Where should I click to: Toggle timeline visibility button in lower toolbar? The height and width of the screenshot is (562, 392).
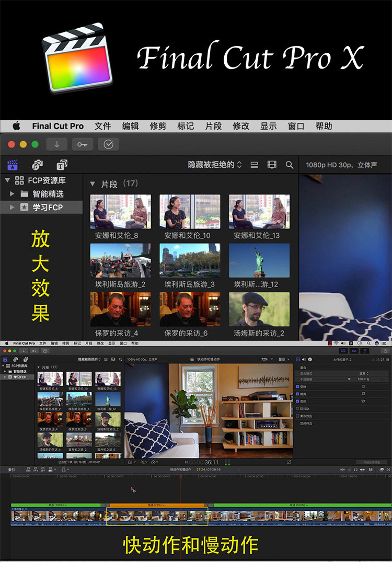(x=354, y=351)
